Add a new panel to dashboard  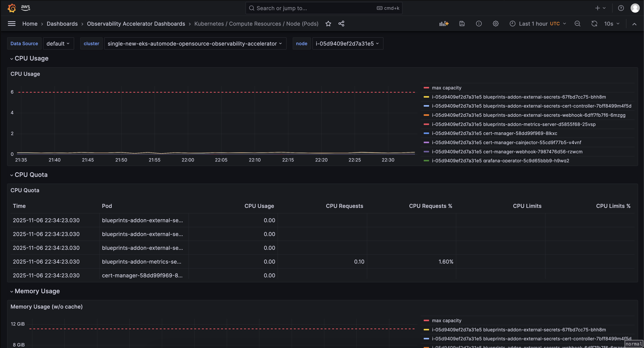(x=444, y=24)
